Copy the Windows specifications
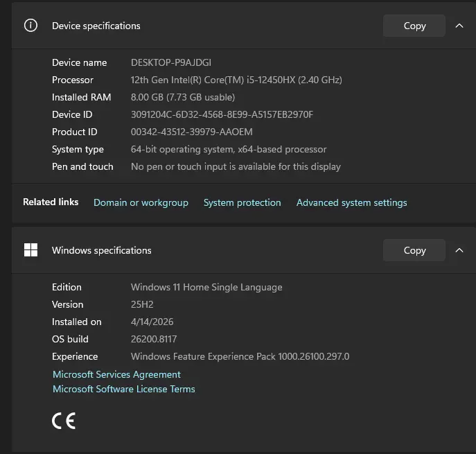The width and height of the screenshot is (476, 454). click(414, 250)
